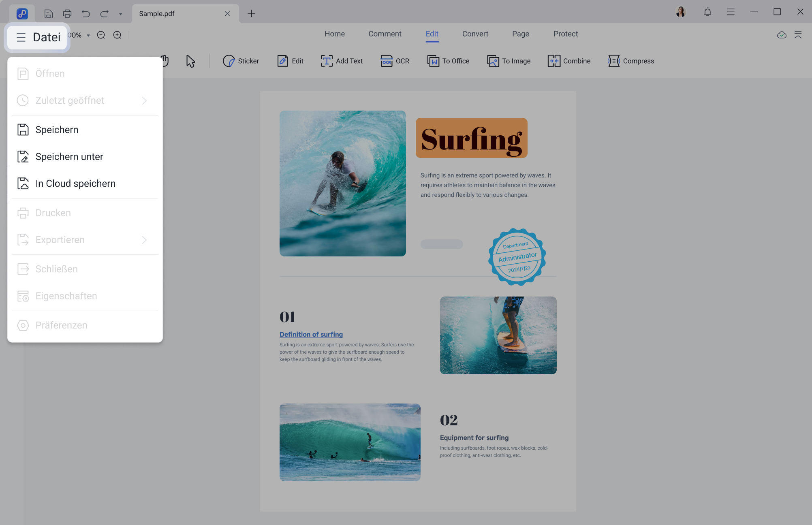The width and height of the screenshot is (812, 525).
Task: Select the Compress tool icon
Action: click(614, 61)
